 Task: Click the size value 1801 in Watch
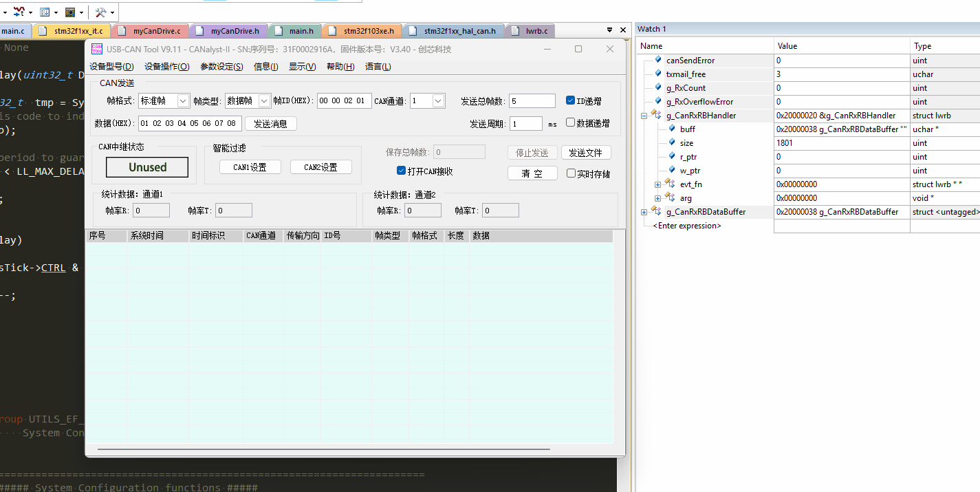tap(785, 143)
